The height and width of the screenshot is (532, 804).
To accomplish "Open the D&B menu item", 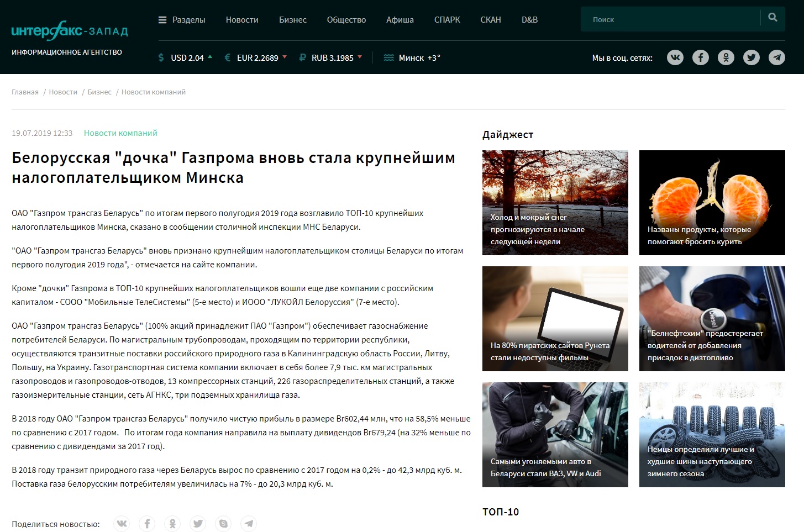I will (x=529, y=20).
